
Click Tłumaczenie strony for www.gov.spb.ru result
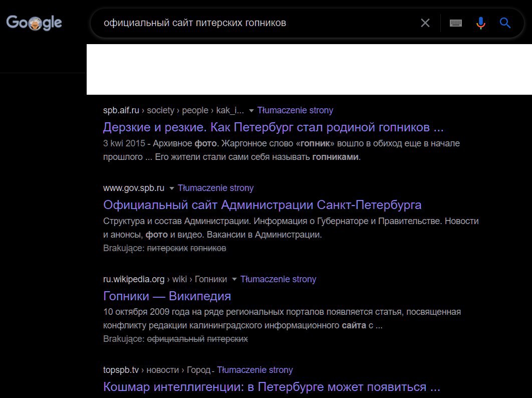point(216,188)
